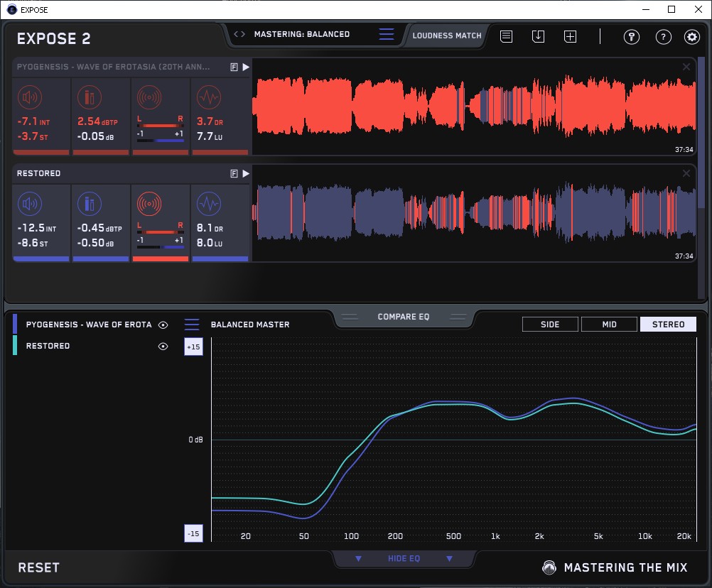Remove the Pyogenesis track with its X button
Viewport: 712px width, 588px height.
tap(686, 67)
